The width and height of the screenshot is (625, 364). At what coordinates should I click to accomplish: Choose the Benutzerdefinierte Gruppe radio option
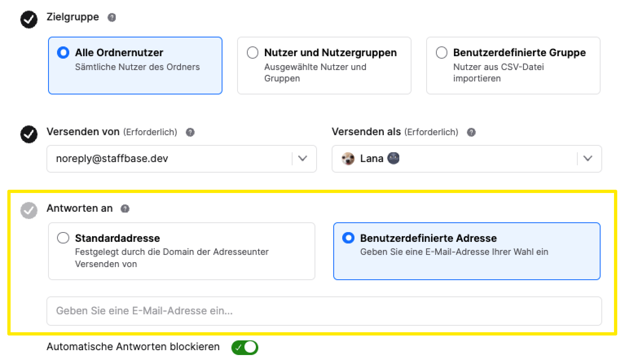click(442, 53)
